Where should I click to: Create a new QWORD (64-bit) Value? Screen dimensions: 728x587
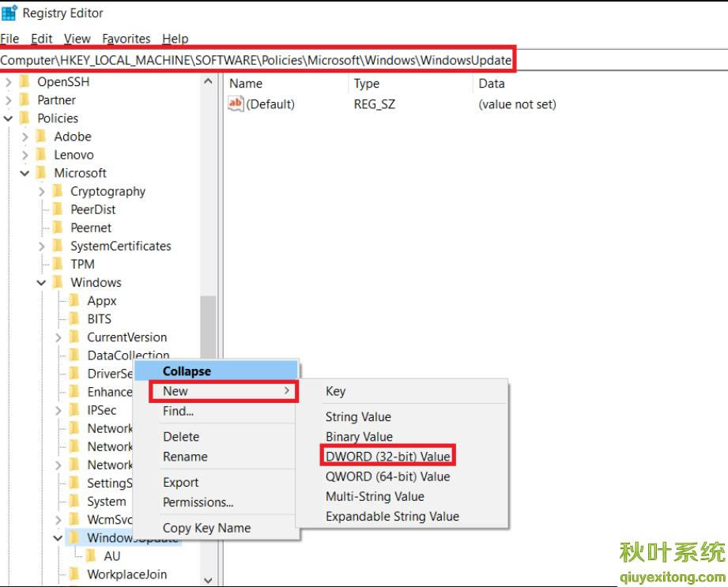tap(402, 476)
